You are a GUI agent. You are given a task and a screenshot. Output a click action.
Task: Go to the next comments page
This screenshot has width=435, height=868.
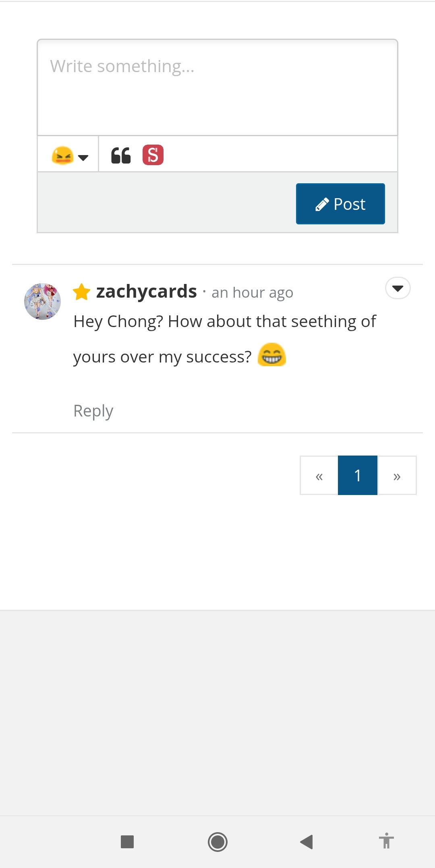[x=397, y=476]
